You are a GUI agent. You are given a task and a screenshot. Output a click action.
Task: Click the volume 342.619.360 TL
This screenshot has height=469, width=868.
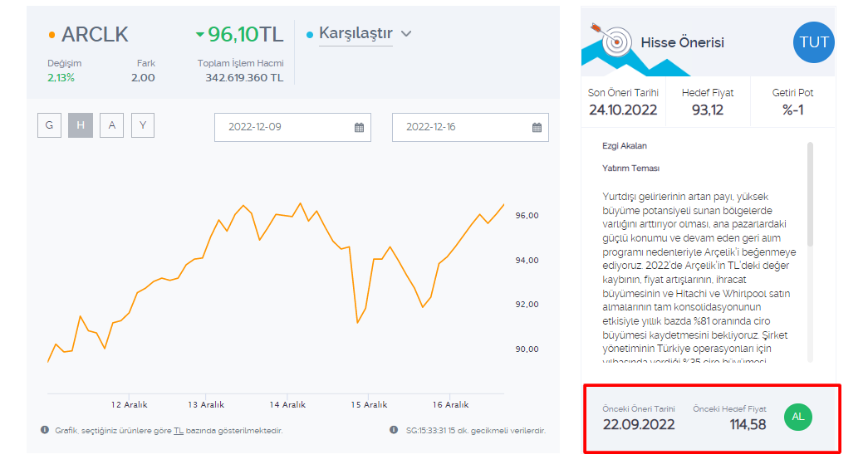pos(244,78)
